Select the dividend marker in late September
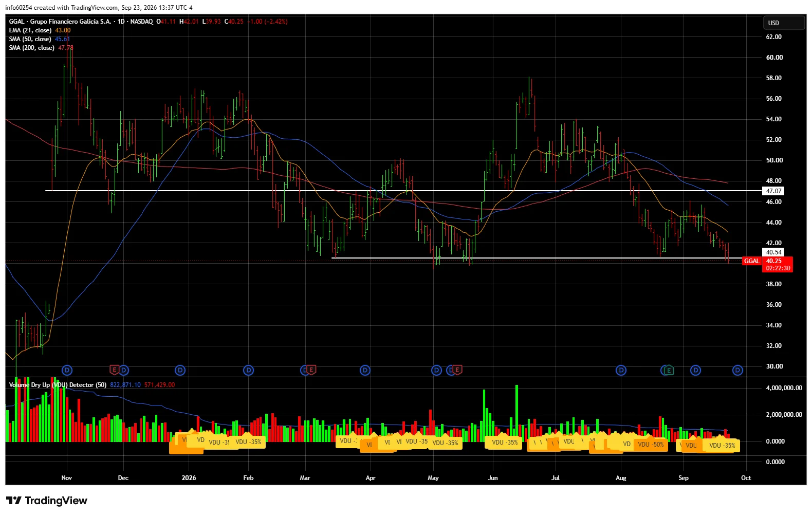The width and height of the screenshot is (812, 516). point(737,370)
